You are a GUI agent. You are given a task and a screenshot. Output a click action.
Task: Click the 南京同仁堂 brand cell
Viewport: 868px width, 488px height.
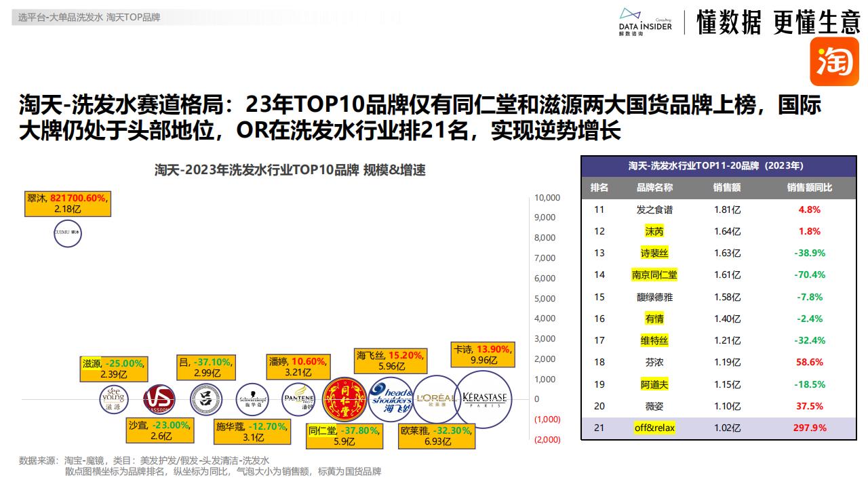(x=654, y=274)
